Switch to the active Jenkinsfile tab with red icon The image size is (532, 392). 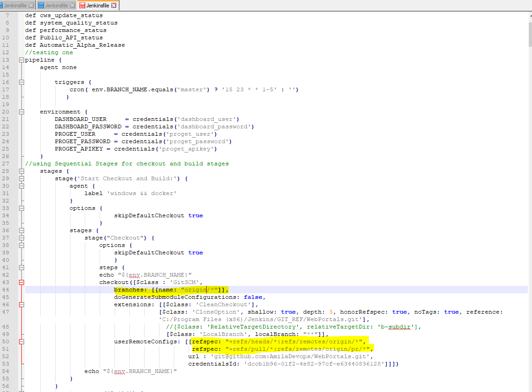98,6
